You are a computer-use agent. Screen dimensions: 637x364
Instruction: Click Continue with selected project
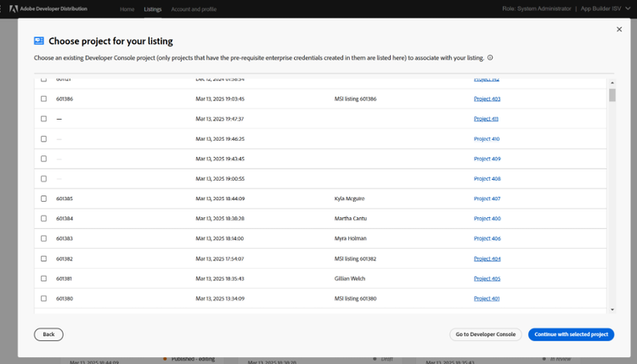571,334
